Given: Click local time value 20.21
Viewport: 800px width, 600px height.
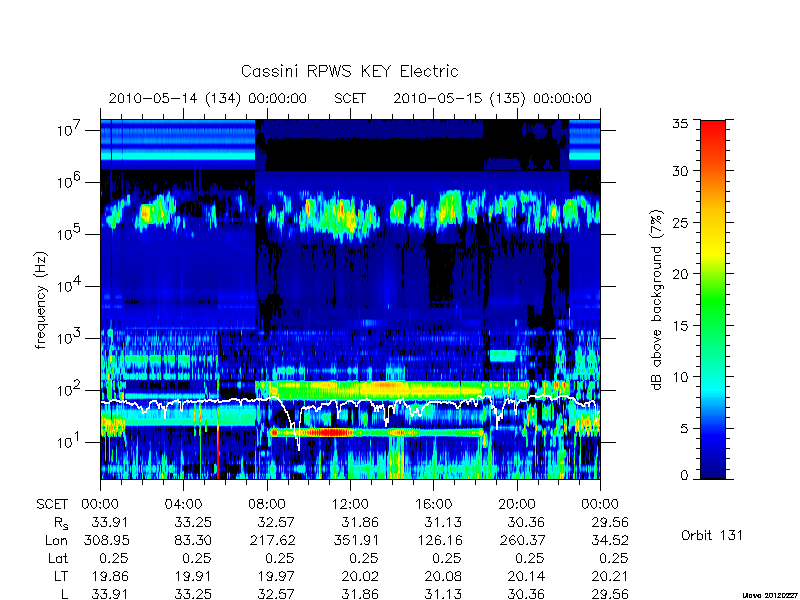Looking at the screenshot, I should [610, 577].
